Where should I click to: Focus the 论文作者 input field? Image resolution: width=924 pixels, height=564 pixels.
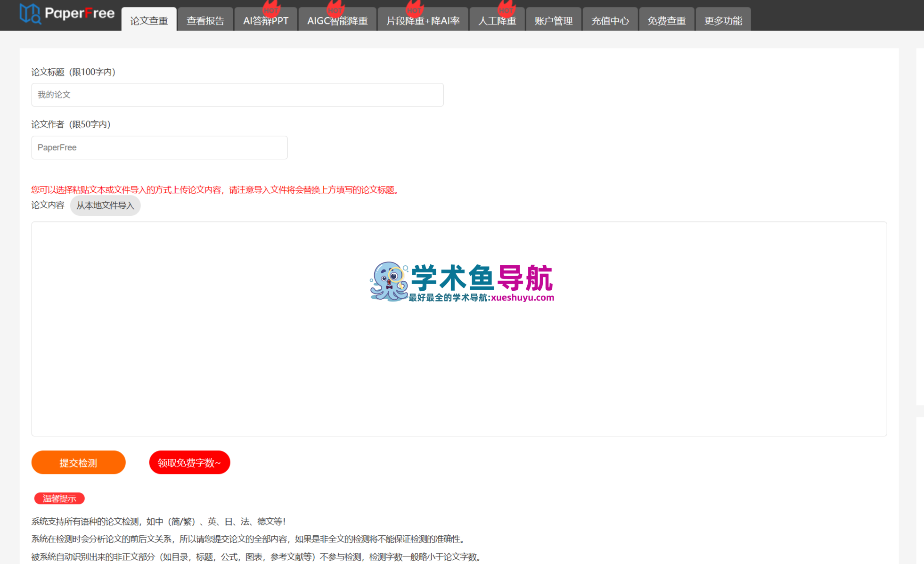tap(159, 147)
